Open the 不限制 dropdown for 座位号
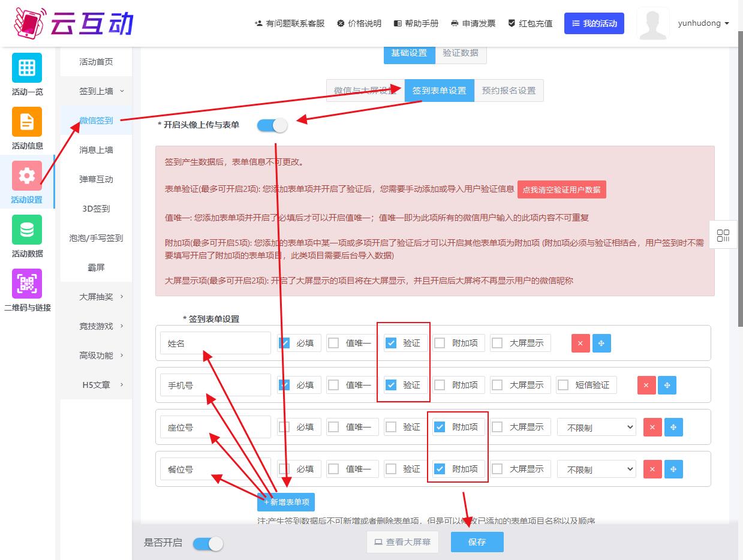Image resolution: width=743 pixels, height=560 pixels. (x=596, y=427)
